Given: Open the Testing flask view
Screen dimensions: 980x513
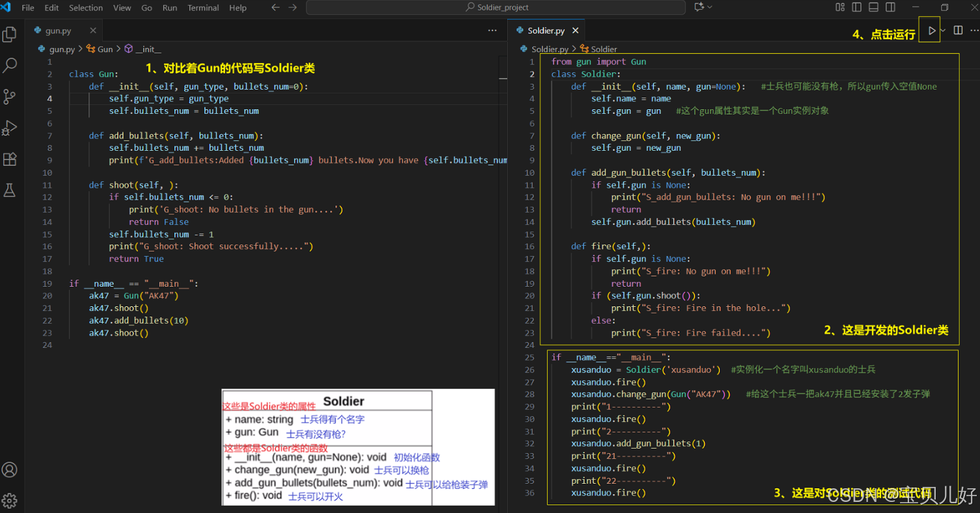Looking at the screenshot, I should click(10, 190).
